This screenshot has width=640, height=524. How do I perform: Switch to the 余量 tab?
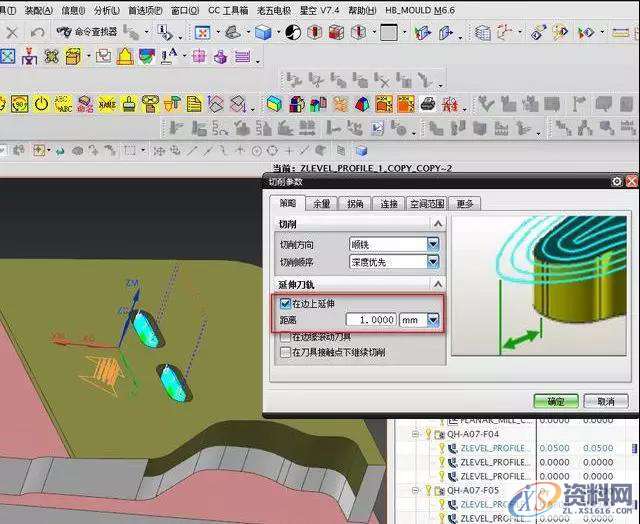(x=321, y=204)
